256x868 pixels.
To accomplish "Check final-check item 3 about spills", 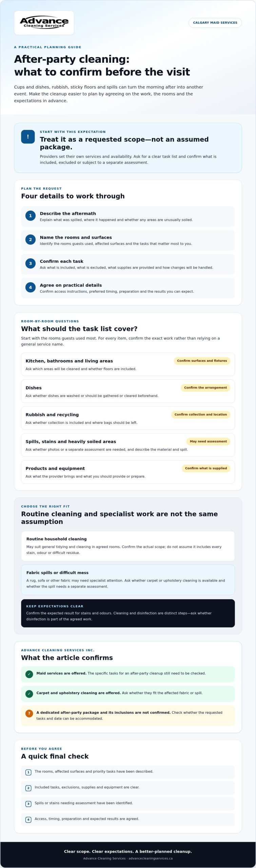I will pos(28,804).
